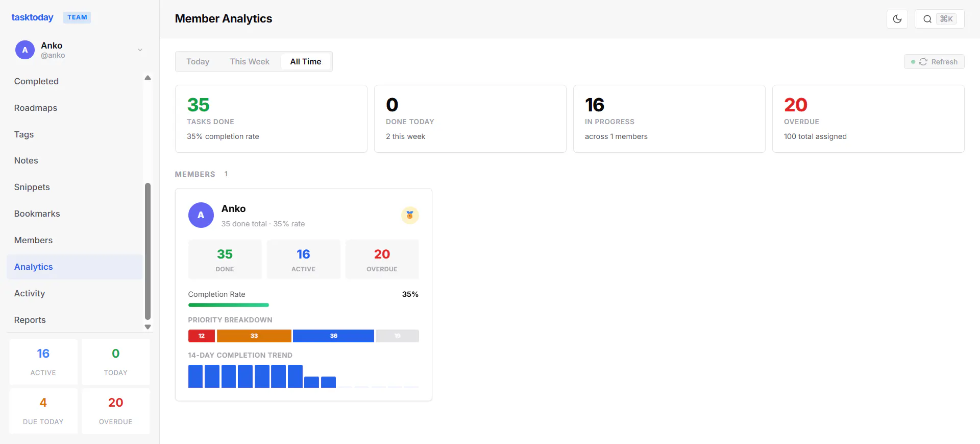The width and height of the screenshot is (980, 444).
Task: Open the Activity page
Action: 75,293
